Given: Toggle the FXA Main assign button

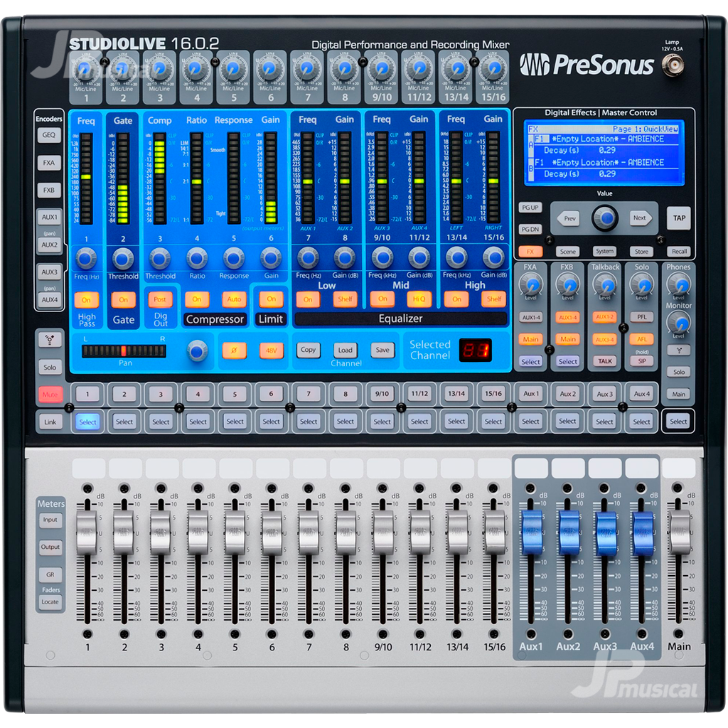Looking at the screenshot, I should click(x=530, y=339).
